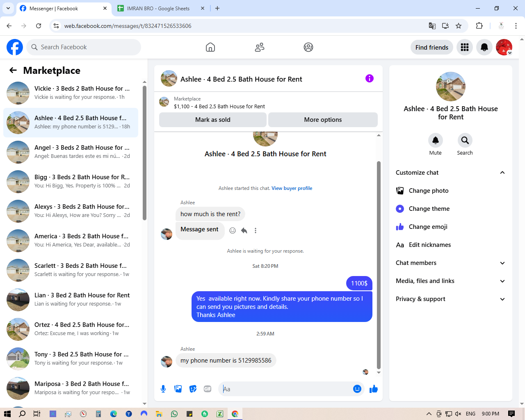The image size is (525, 420).
Task: Open conversation information purple icon
Action: click(370, 78)
